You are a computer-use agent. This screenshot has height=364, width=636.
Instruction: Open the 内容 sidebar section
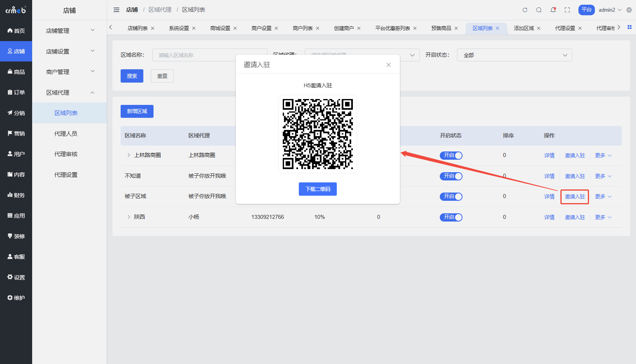pyautogui.click(x=16, y=175)
